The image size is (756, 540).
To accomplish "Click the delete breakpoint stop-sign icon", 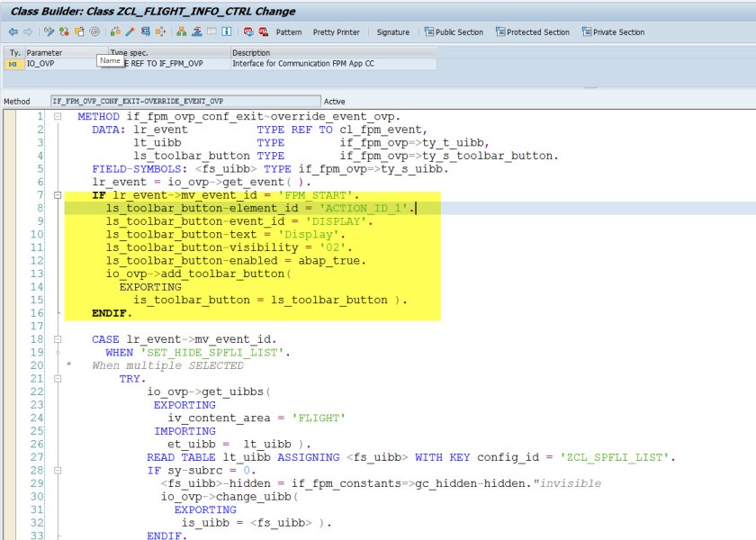I will pyautogui.click(x=263, y=31).
